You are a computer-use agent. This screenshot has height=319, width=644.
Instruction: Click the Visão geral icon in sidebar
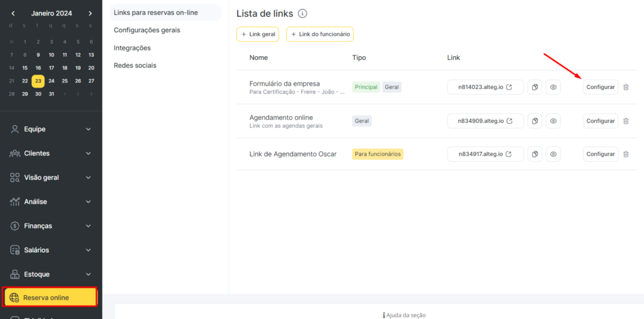coord(15,178)
